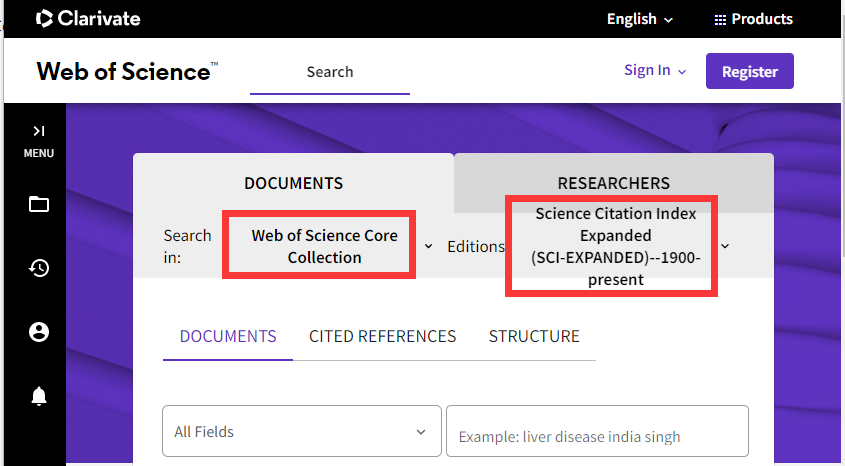Open the STRUCTURE search tab
This screenshot has height=466, width=845.
[x=533, y=336]
